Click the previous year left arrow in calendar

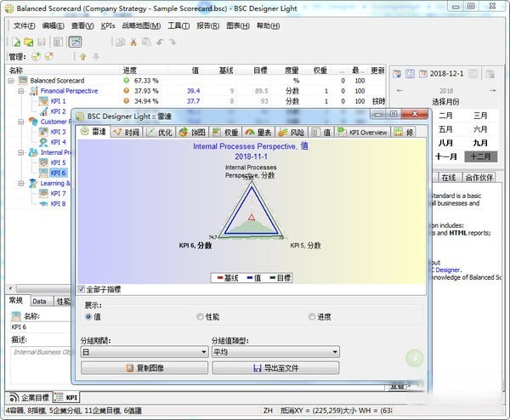point(399,91)
